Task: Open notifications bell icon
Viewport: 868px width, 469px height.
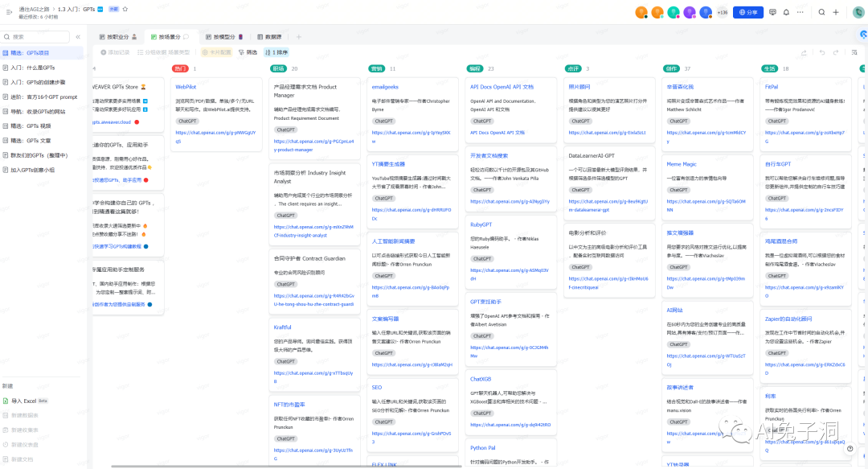Action: pos(786,12)
